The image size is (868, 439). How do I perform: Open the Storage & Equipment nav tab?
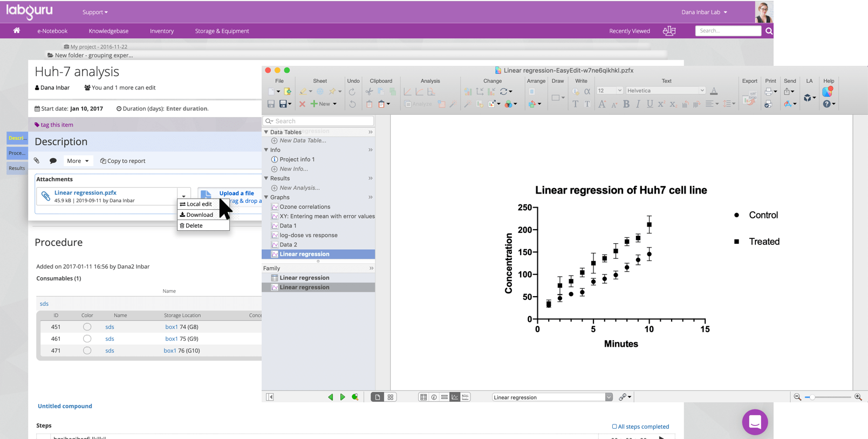[x=222, y=31]
